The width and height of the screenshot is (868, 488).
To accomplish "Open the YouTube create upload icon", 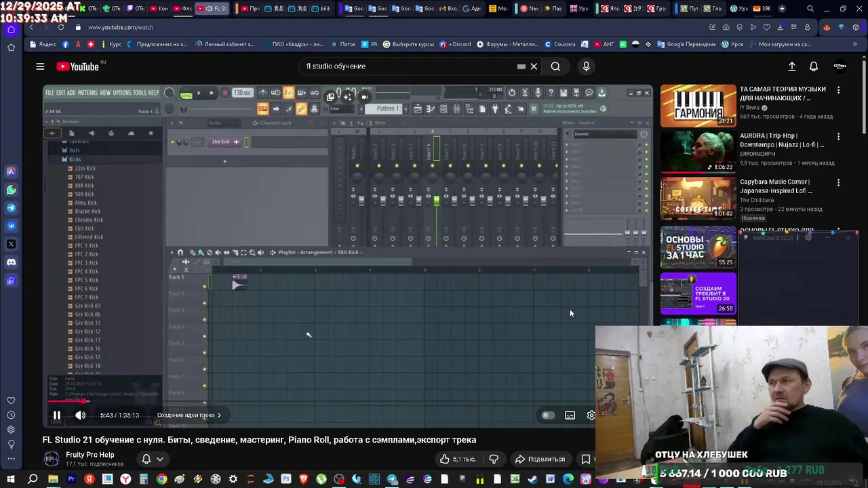I will (791, 66).
